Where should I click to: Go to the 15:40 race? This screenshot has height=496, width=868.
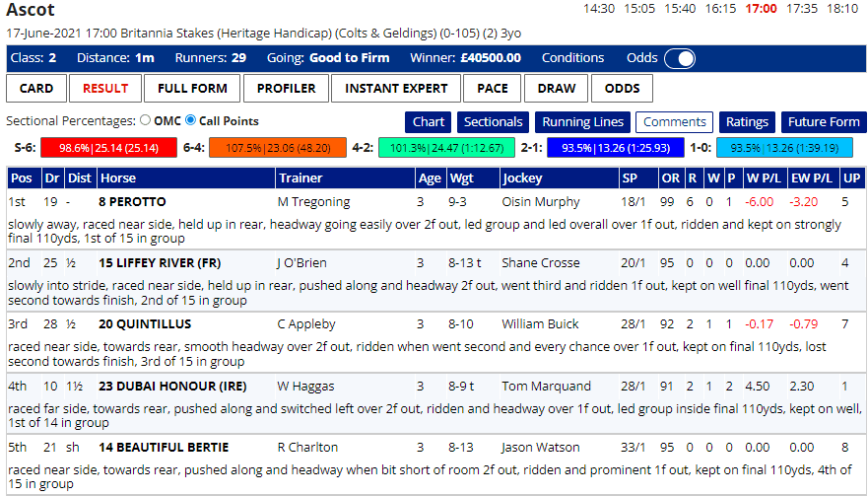(680, 9)
